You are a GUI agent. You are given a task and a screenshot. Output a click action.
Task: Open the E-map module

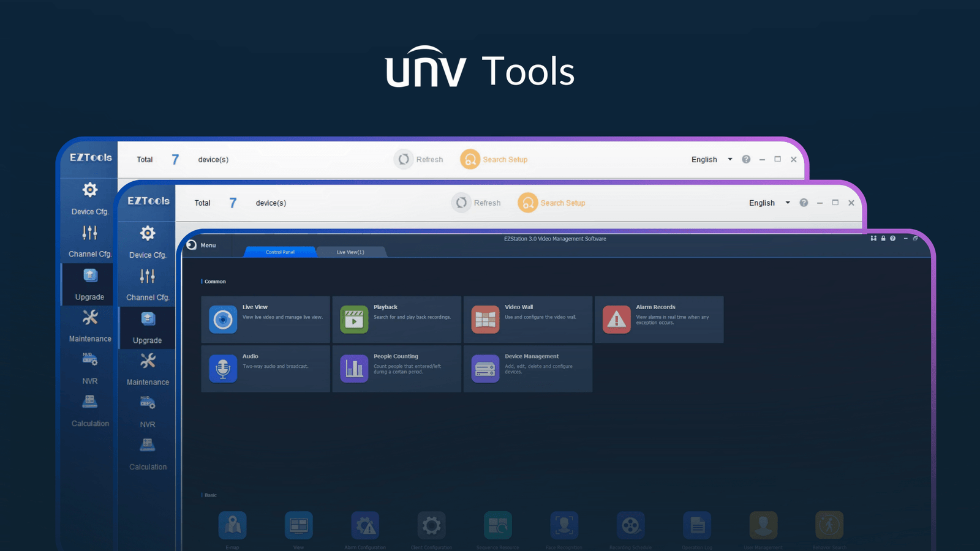pos(233,525)
